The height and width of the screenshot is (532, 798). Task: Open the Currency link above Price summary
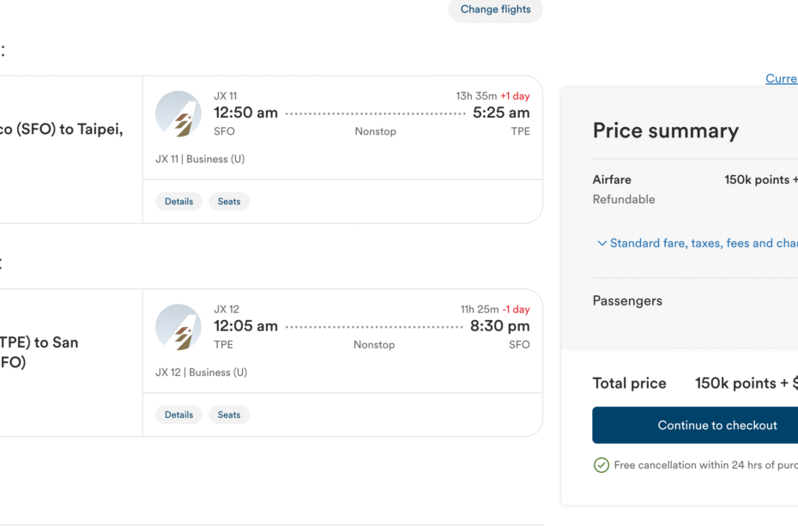click(782, 79)
